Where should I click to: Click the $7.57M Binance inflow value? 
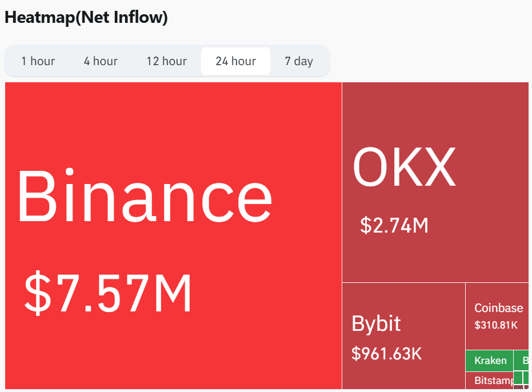click(108, 293)
